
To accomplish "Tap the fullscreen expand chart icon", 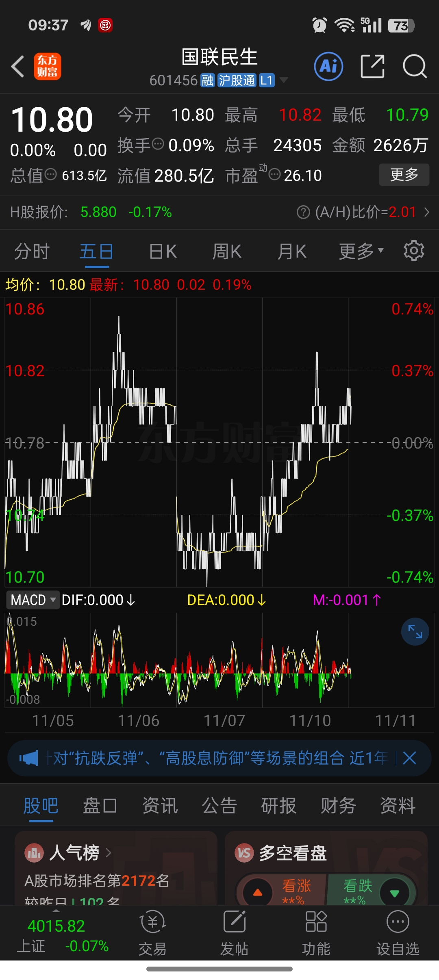I will [415, 632].
